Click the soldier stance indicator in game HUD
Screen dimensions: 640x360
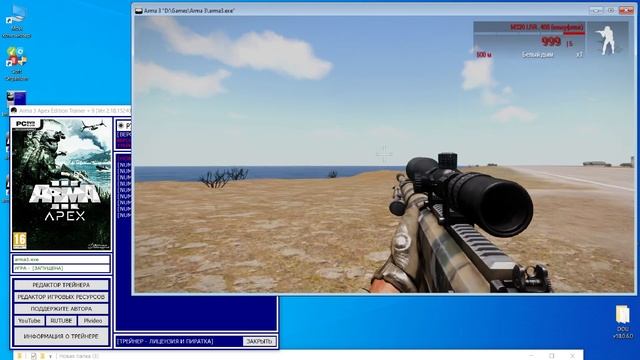pyautogui.click(x=607, y=40)
